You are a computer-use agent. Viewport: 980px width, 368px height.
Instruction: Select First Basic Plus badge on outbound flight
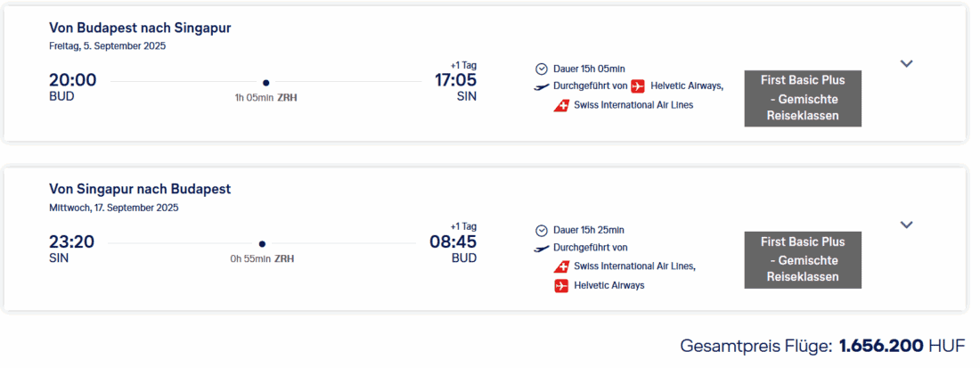803,98
